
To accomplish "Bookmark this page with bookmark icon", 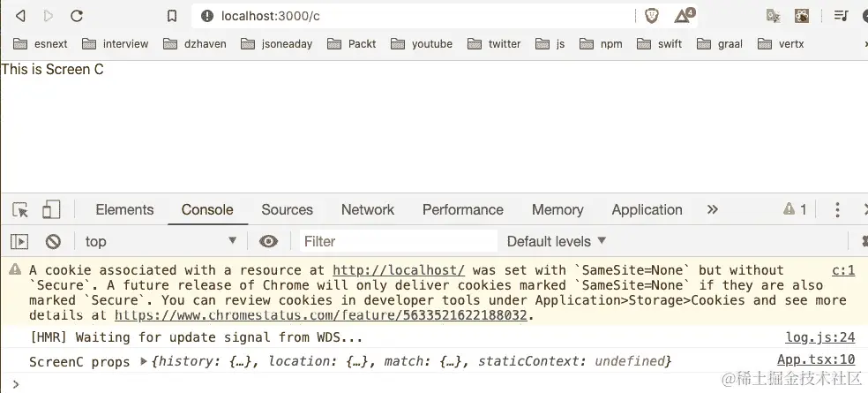I will coord(172,16).
